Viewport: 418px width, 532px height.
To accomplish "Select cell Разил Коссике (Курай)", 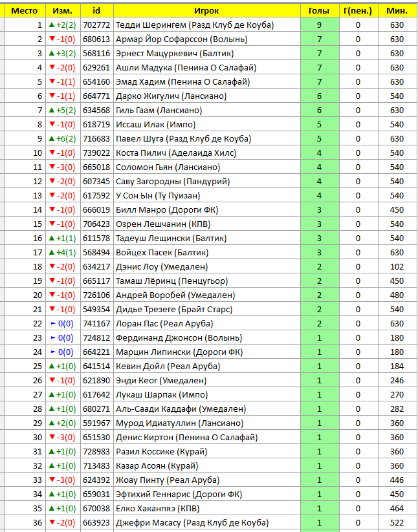I will point(207,452).
